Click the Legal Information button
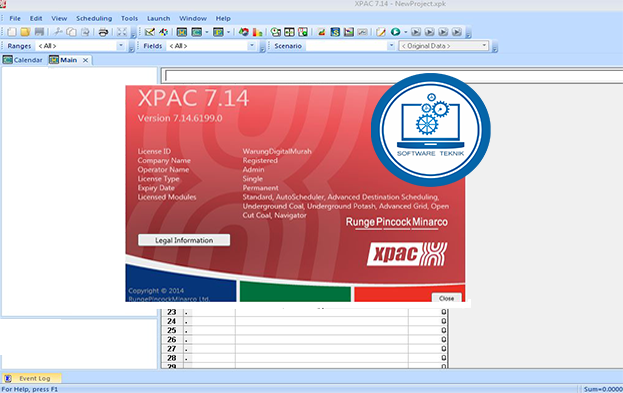623x393 pixels. pos(184,240)
